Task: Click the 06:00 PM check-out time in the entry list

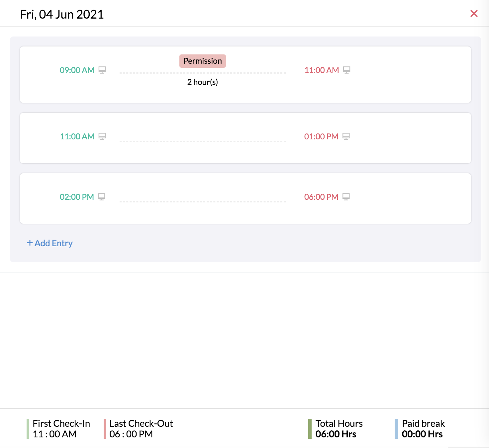Action: (x=321, y=197)
